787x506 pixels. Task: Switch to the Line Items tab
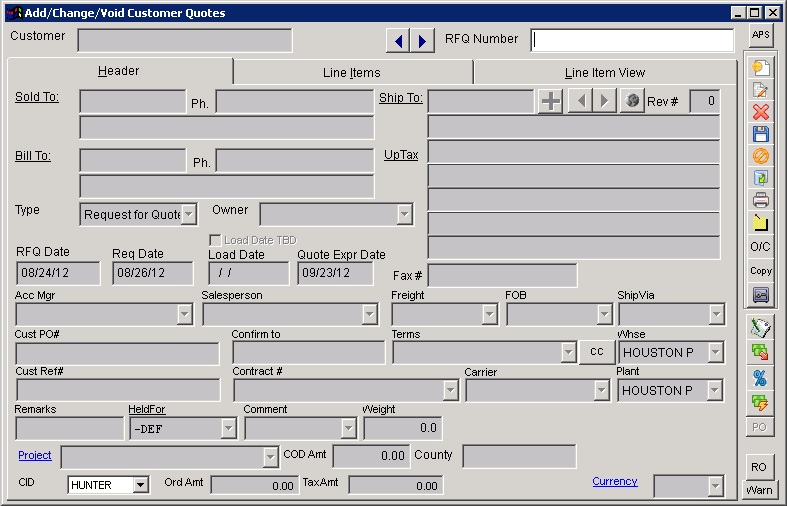click(x=352, y=72)
